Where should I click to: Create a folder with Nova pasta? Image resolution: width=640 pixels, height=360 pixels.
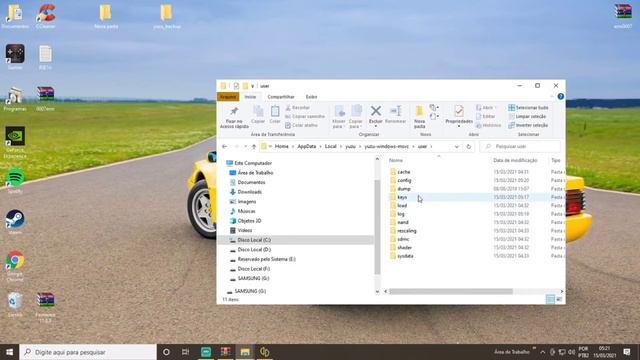[x=420, y=117]
